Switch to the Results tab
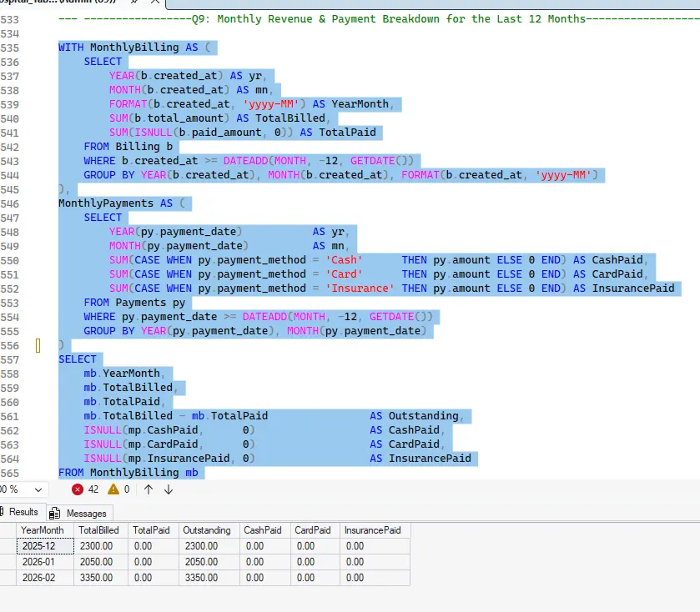Viewport: 700px width, 612px height. point(23,512)
